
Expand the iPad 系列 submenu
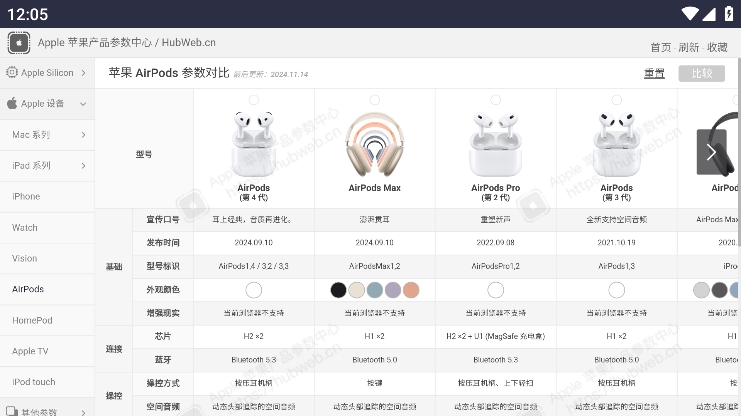(82, 166)
